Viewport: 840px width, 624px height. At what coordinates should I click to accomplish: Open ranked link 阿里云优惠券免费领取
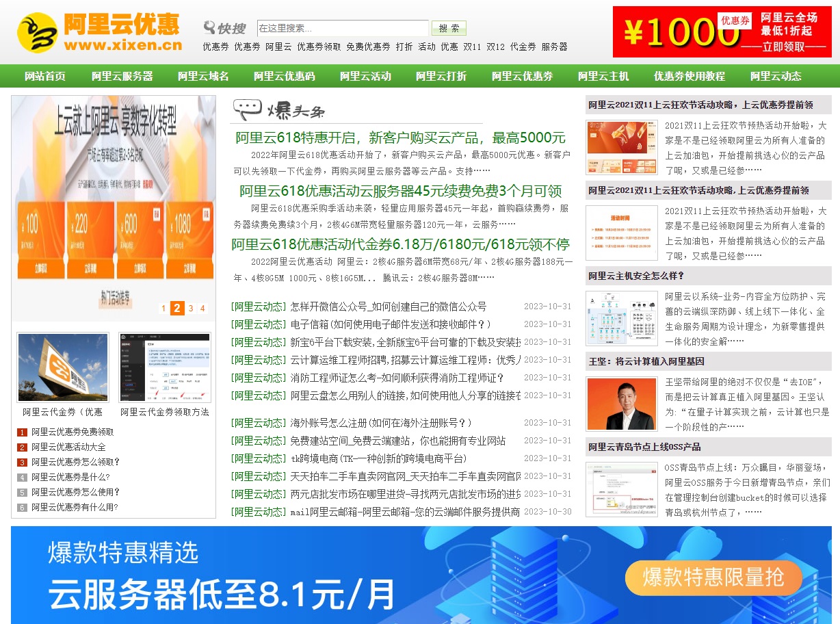click(73, 432)
